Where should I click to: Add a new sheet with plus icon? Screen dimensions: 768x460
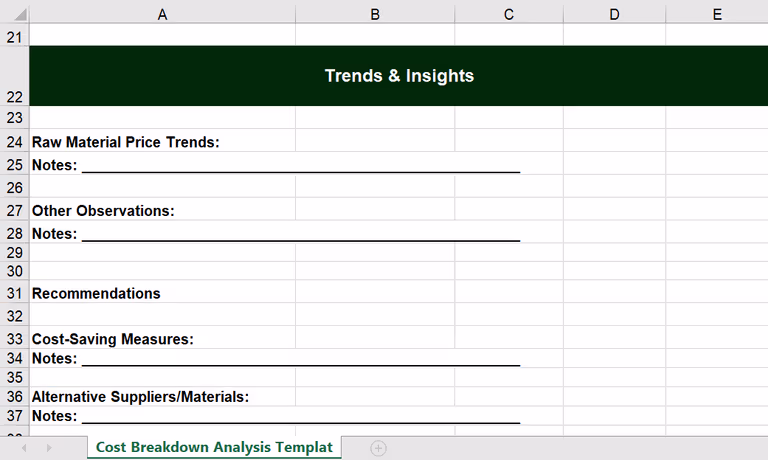(378, 448)
